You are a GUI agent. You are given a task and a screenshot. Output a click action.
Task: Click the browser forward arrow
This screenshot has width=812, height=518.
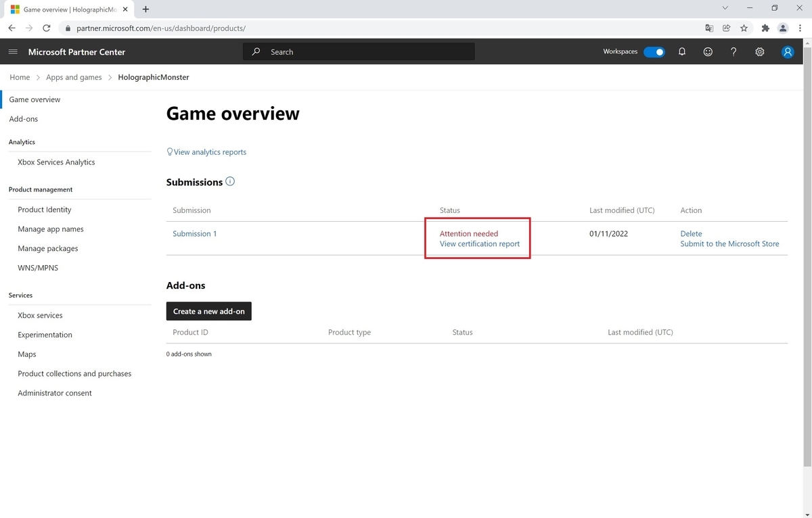click(x=29, y=28)
